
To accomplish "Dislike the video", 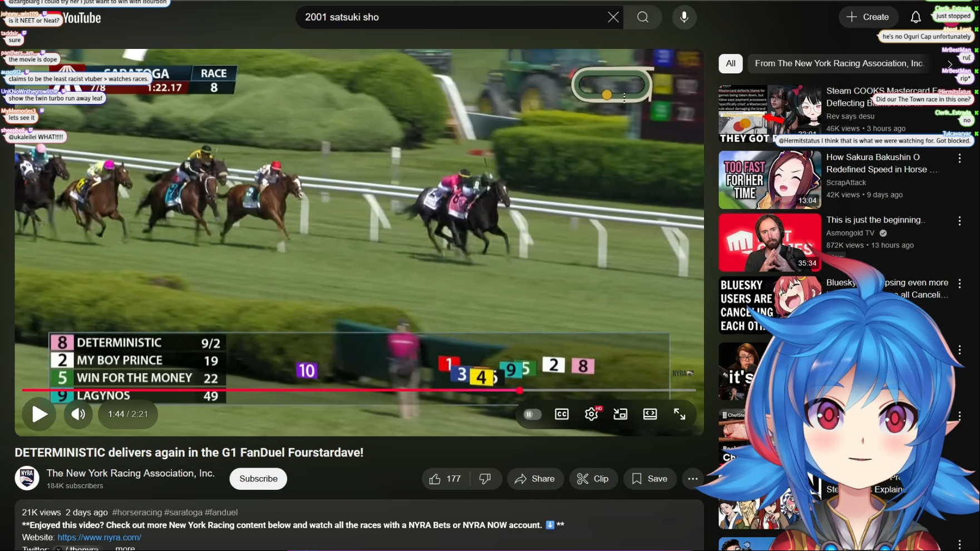I will point(485,479).
